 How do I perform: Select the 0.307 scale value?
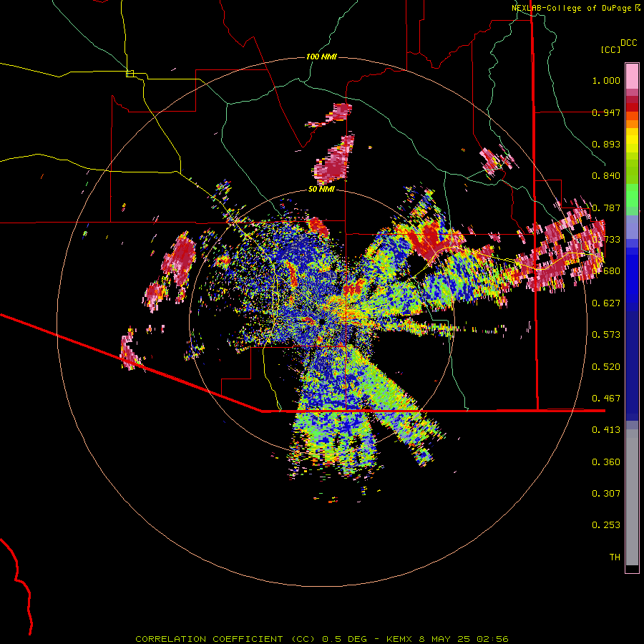[x=606, y=494]
